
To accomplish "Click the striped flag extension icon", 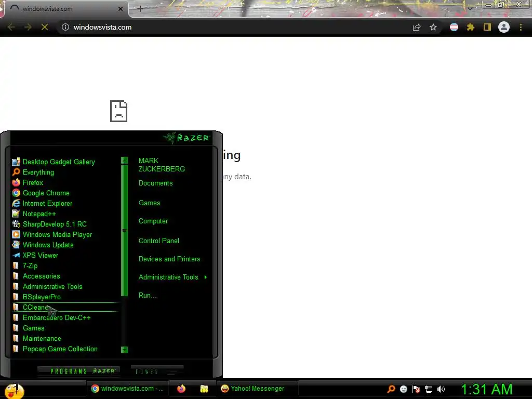I will coord(454,27).
